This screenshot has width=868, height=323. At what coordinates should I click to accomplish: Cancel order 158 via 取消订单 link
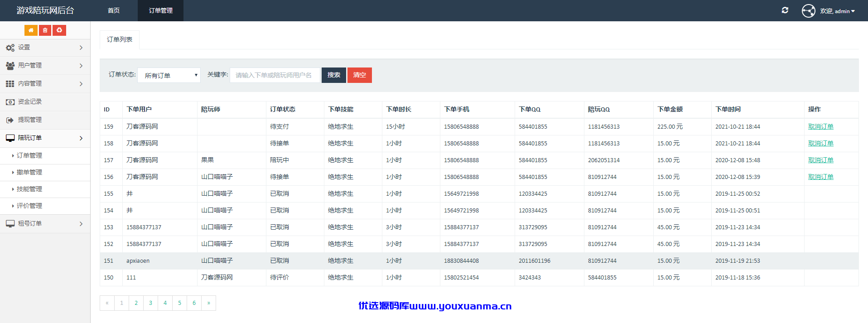click(820, 144)
